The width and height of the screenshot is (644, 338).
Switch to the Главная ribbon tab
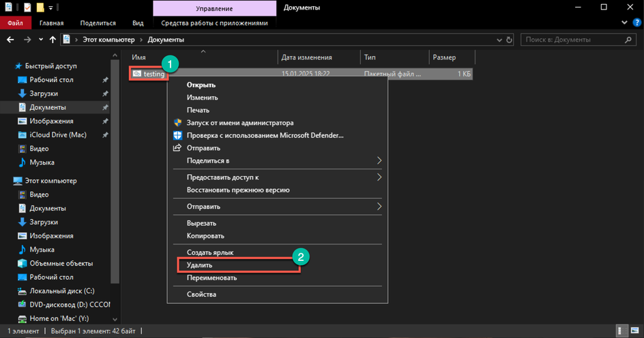tap(51, 23)
